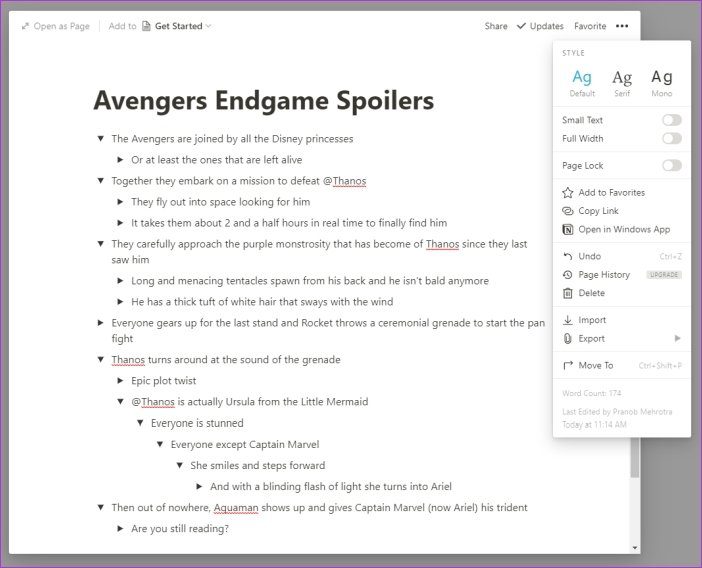The height and width of the screenshot is (568, 702).
Task: Click the Undo arrow icon
Action: pyautogui.click(x=568, y=256)
